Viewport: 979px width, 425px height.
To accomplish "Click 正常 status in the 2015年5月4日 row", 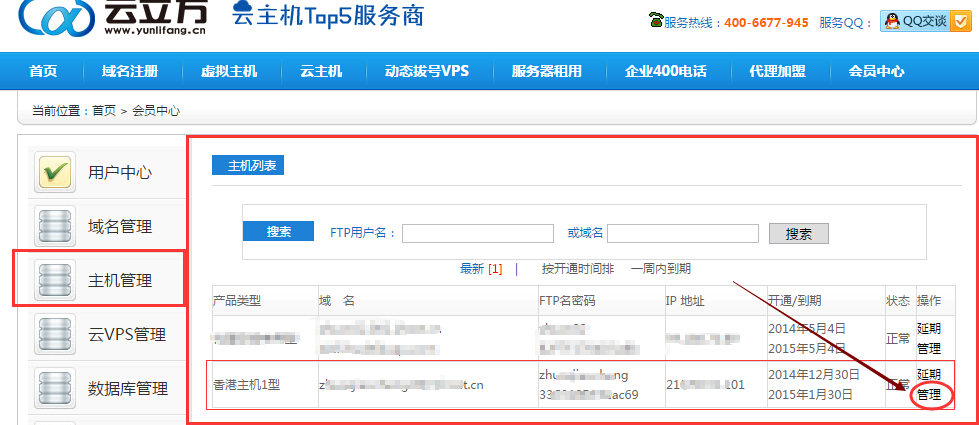I will pos(898,339).
